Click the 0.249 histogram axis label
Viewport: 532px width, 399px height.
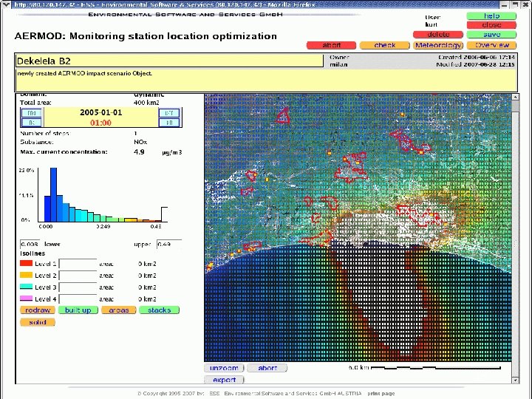pos(103,226)
